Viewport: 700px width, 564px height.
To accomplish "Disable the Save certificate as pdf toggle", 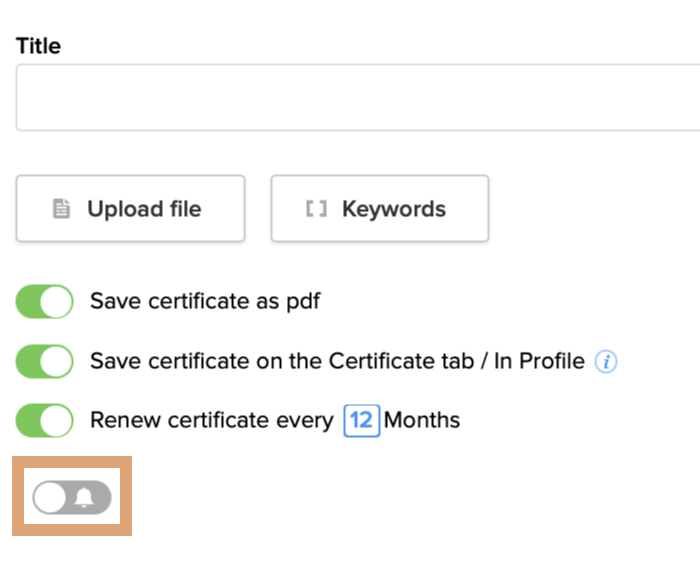I will point(45,302).
